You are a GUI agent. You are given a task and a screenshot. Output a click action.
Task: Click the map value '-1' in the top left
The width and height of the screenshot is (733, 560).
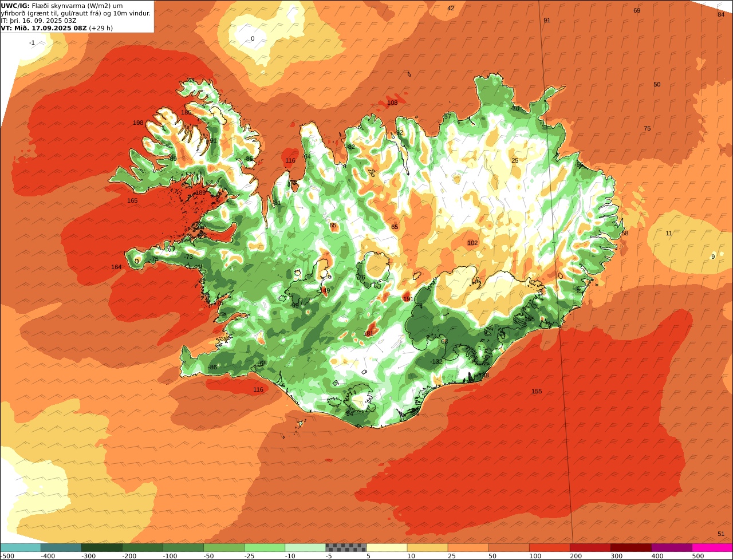[32, 43]
